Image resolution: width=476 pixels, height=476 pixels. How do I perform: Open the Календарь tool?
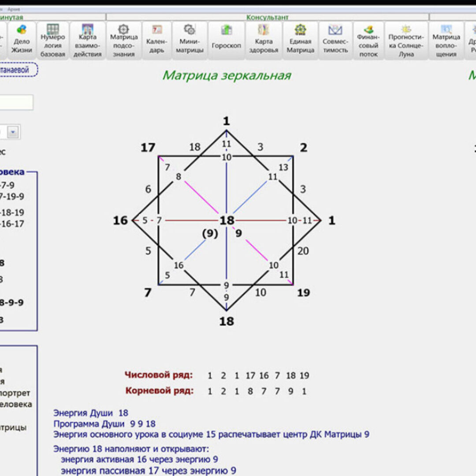click(156, 41)
